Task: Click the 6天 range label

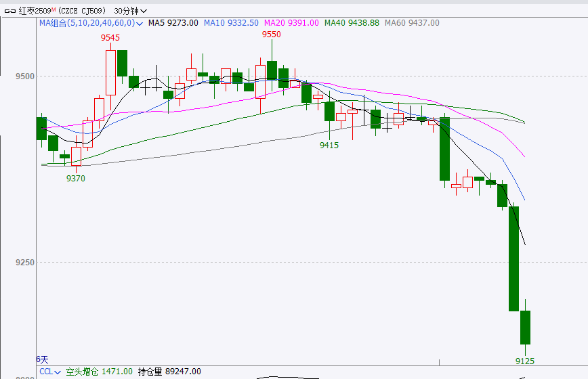Action: point(43,359)
